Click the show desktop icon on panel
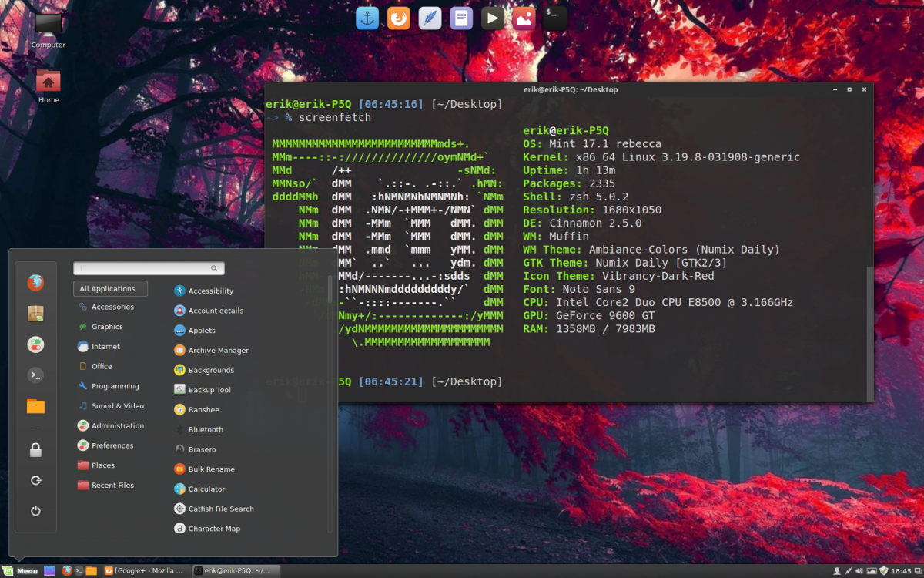 pyautogui.click(x=49, y=571)
